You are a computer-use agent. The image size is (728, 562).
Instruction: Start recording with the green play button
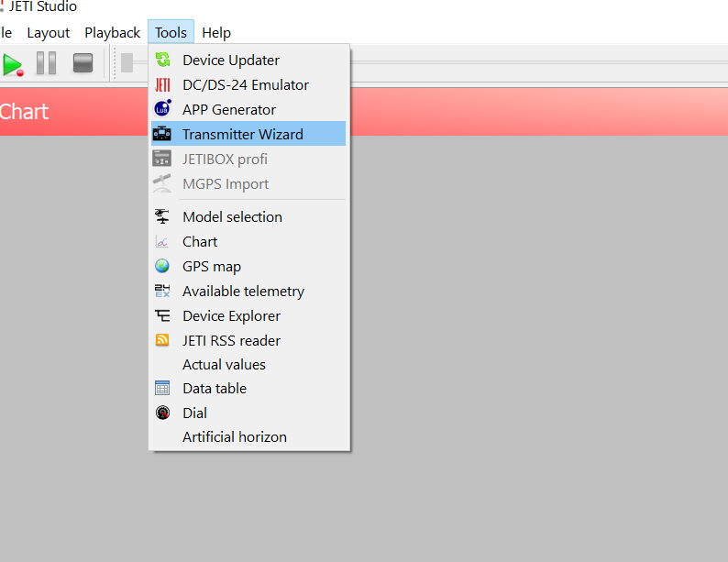13,64
